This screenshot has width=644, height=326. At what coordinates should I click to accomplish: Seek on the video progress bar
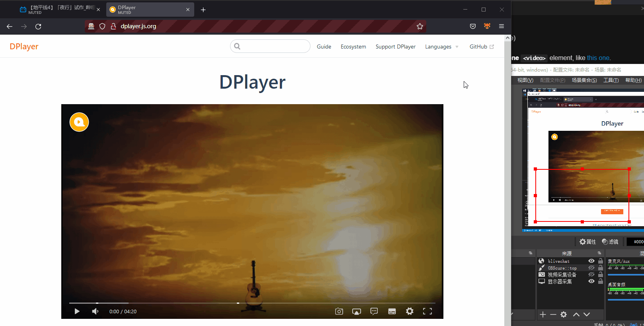(252, 303)
